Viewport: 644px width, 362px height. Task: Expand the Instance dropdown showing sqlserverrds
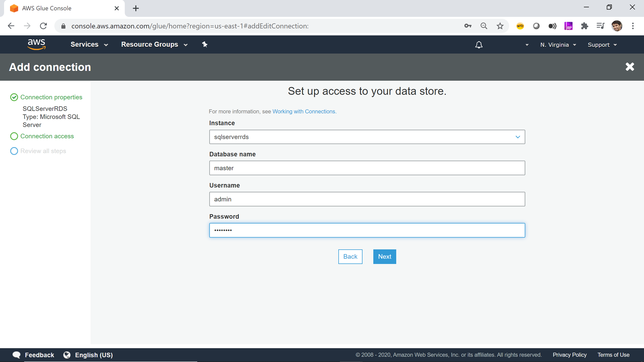pos(367,137)
